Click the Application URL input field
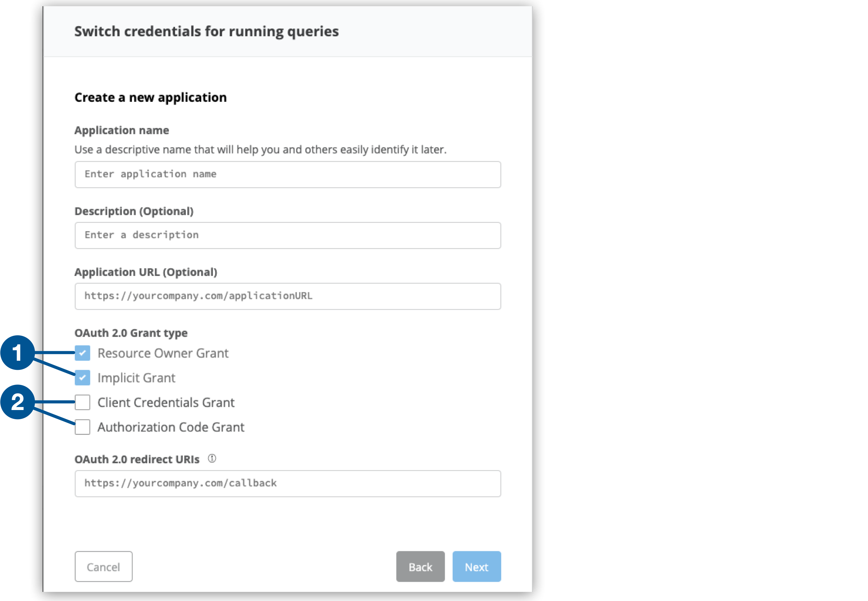868x601 pixels. 287,296
